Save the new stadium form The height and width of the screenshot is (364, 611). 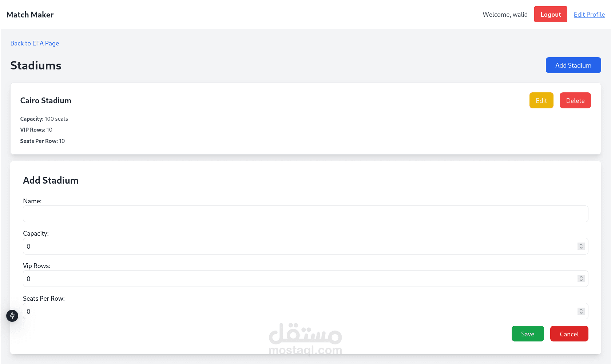coord(527,334)
